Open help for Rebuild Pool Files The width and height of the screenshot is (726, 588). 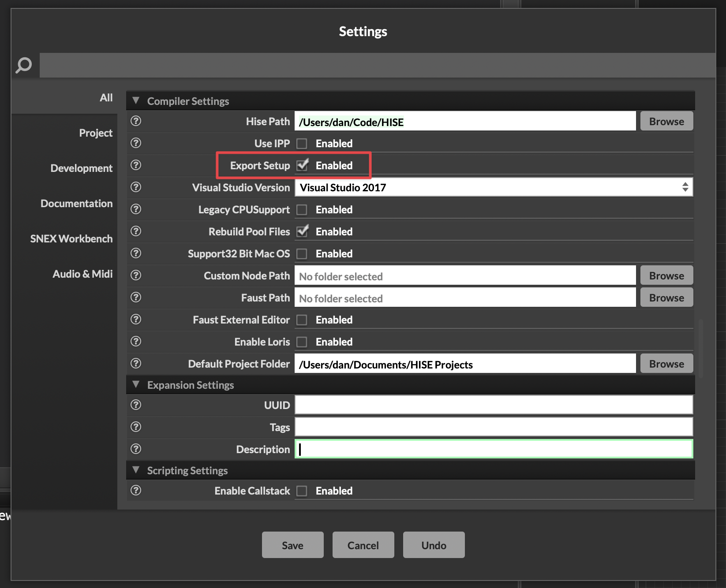click(x=136, y=231)
